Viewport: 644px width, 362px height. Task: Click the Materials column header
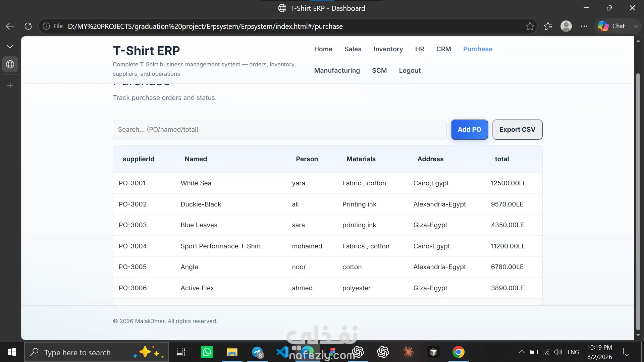361,159
